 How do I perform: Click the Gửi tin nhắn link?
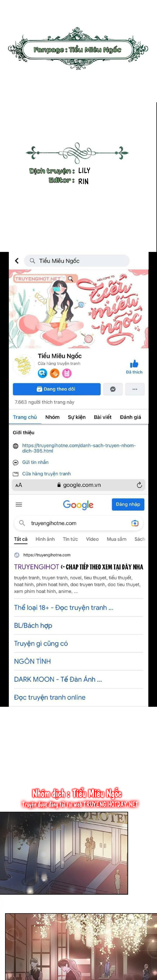(x=35, y=462)
